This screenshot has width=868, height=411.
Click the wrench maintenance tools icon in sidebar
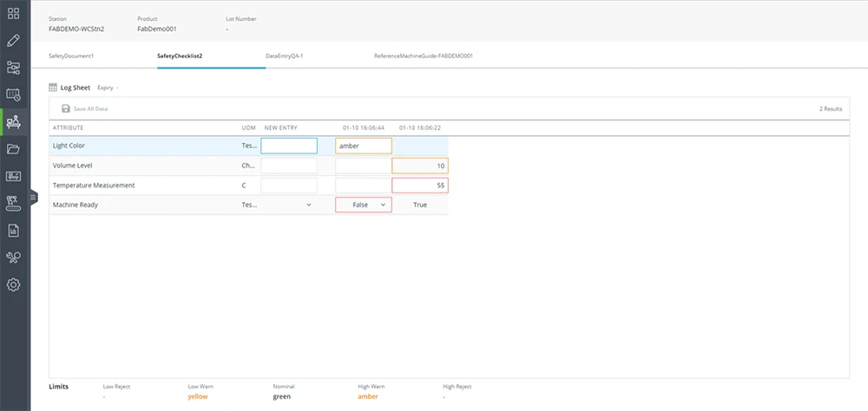[x=13, y=258]
